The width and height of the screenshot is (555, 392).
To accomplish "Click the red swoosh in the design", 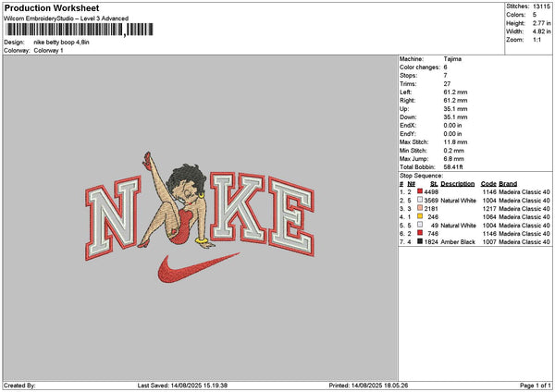I will tap(198, 268).
